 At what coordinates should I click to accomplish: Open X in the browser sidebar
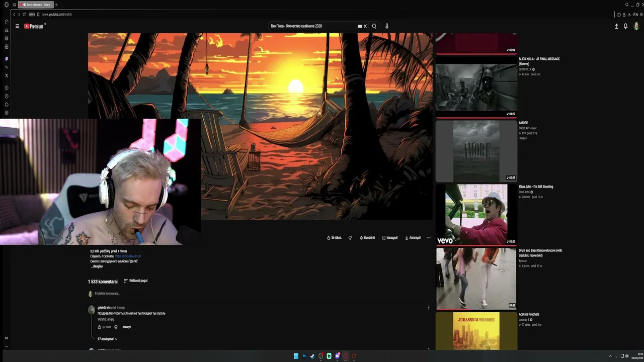point(7,75)
